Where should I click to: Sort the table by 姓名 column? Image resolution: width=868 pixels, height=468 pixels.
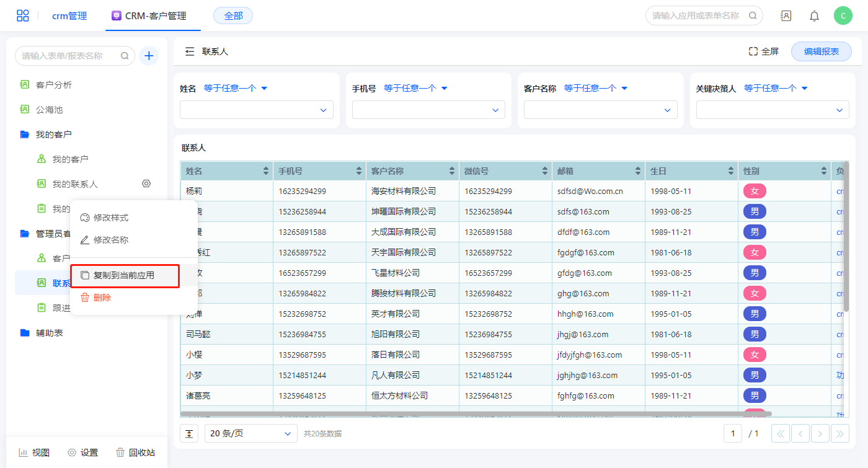(x=266, y=171)
